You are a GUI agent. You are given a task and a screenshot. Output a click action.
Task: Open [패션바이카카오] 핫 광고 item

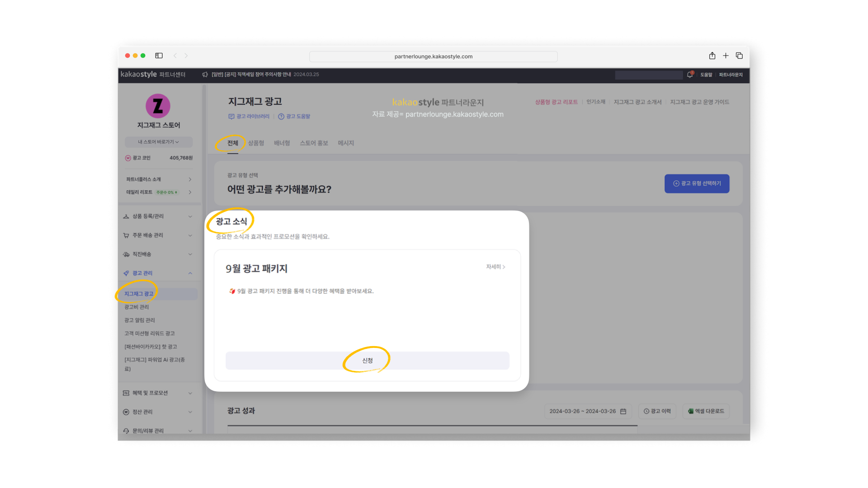(151, 347)
